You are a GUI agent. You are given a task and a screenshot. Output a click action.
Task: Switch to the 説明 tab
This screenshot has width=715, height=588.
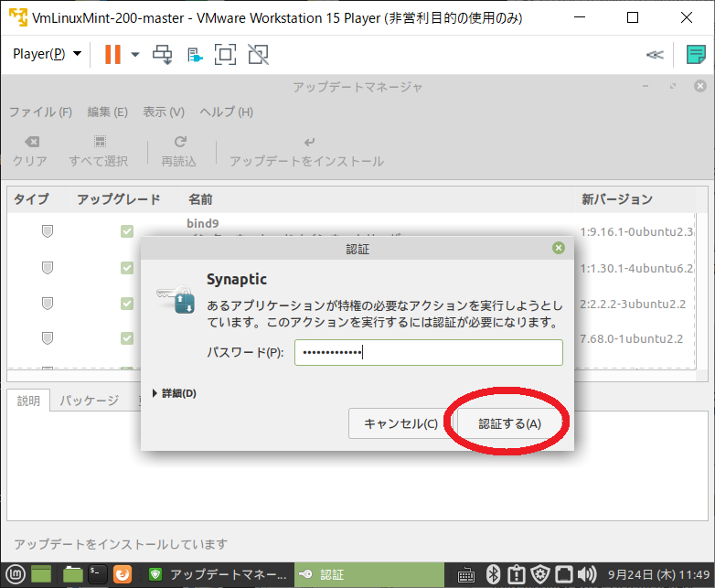[x=28, y=401]
